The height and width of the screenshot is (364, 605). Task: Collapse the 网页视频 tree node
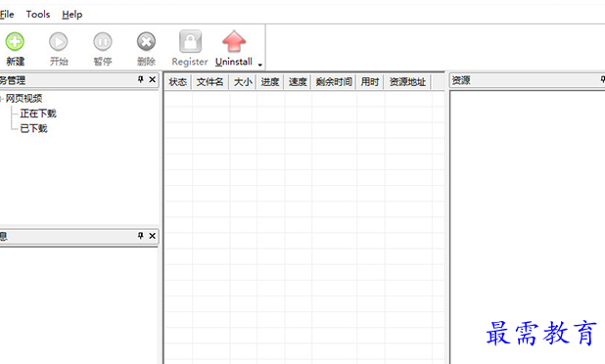pyautogui.click(x=1, y=99)
